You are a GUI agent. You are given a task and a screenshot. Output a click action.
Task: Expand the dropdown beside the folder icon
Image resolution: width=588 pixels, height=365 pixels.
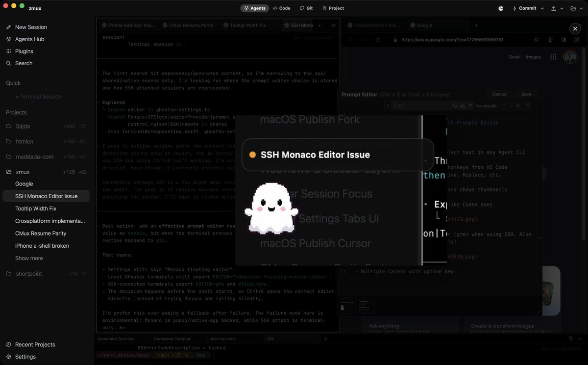(x=581, y=8)
